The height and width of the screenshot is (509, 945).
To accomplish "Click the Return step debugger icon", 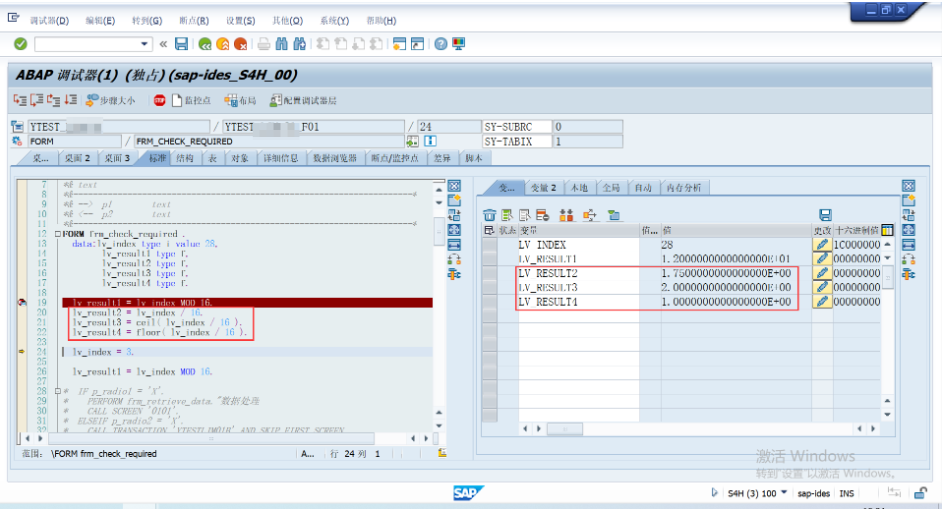I will (x=54, y=100).
